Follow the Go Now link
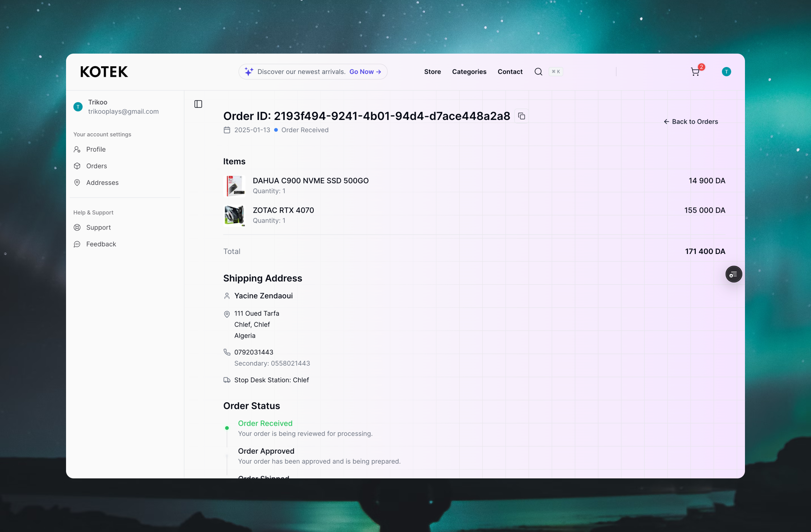Screen dimensions: 811x532 click(365, 71)
